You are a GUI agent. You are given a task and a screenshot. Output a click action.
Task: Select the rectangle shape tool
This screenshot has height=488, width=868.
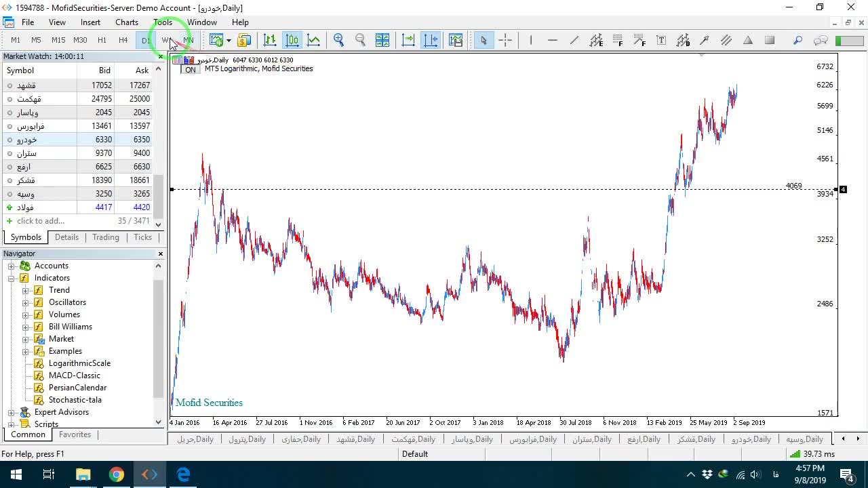[x=770, y=40]
